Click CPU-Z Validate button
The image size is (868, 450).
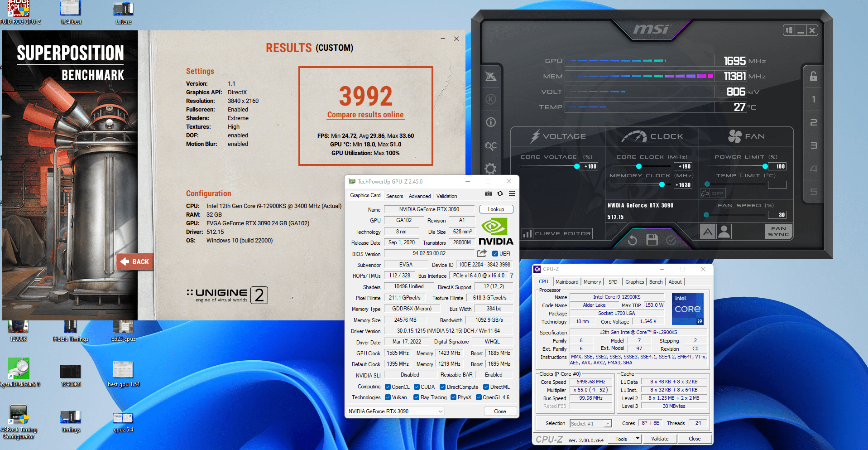tap(660, 439)
